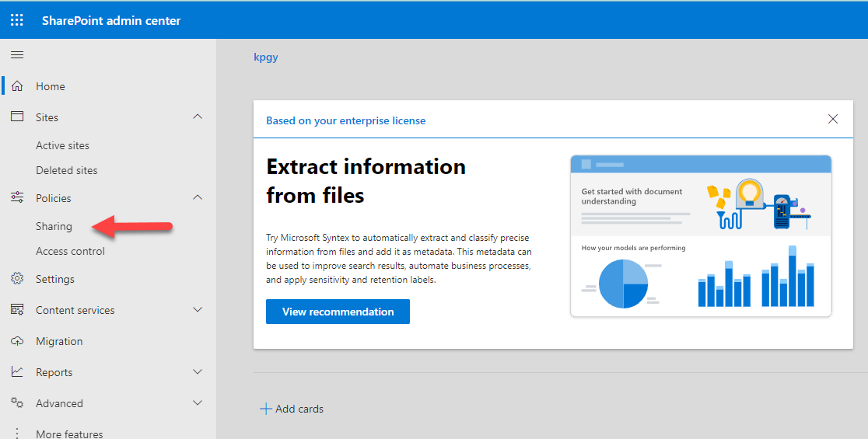
Task: Click the Policies sliders icon
Action: (17, 197)
